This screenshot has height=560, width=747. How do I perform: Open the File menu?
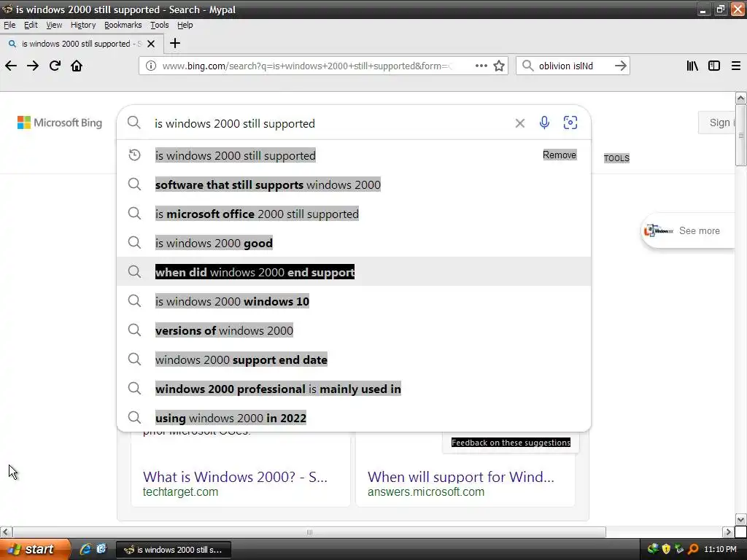point(9,25)
